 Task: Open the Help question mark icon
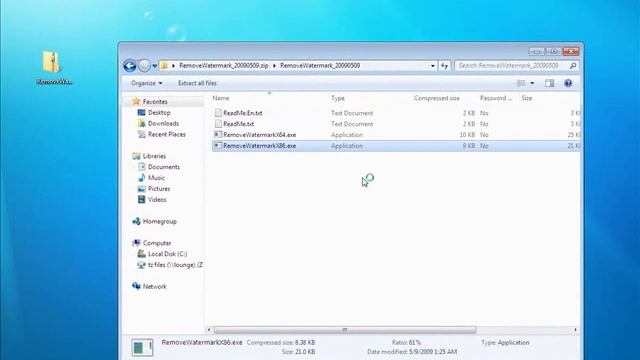(x=568, y=83)
